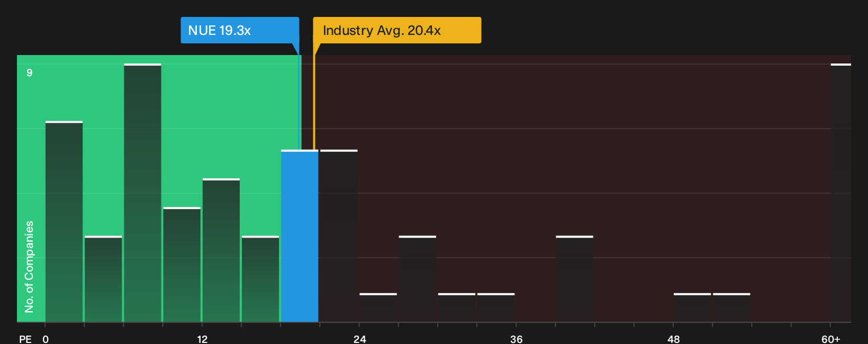Click the '48' x-axis tick label

click(674, 339)
